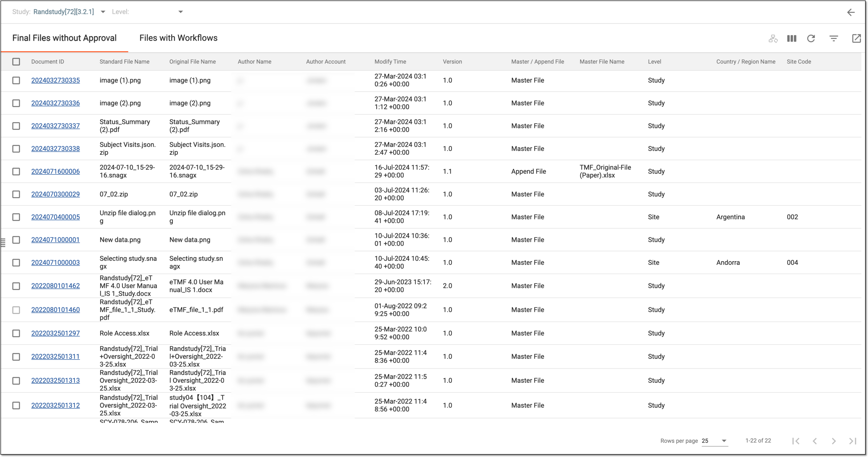Check the row for document 2024071600006
The height and width of the screenshot is (457, 868).
pyautogui.click(x=16, y=172)
